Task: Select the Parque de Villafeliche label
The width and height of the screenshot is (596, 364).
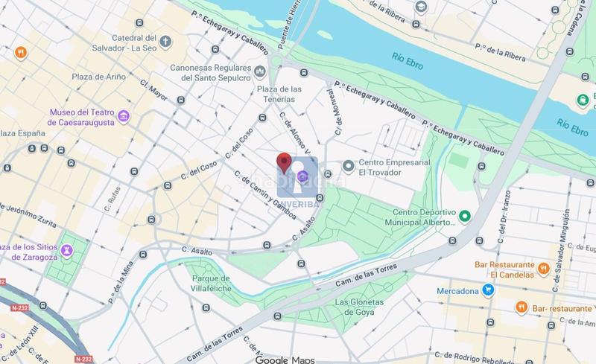Action: tap(211, 284)
